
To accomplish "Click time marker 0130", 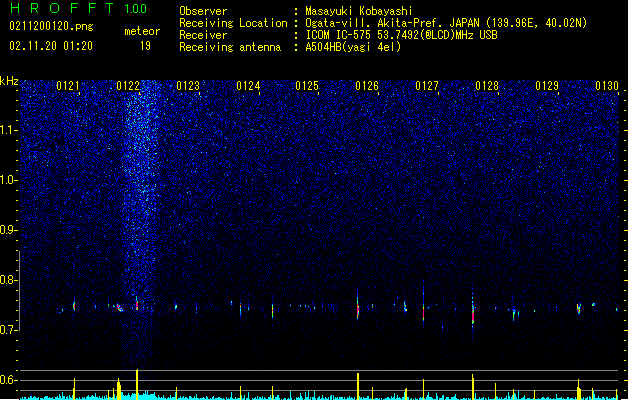I will pos(607,86).
